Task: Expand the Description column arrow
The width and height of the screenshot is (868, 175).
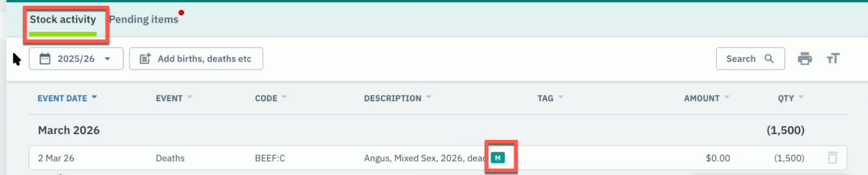Action: (429, 97)
